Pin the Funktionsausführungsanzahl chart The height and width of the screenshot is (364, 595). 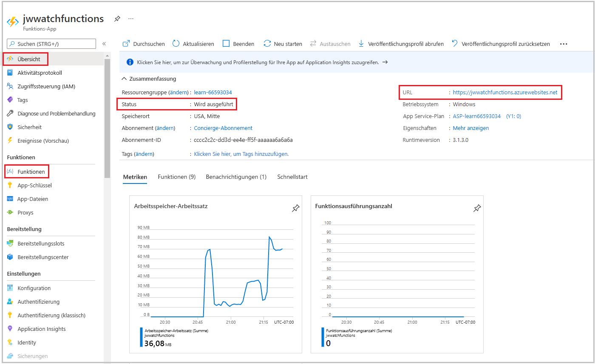(x=477, y=208)
